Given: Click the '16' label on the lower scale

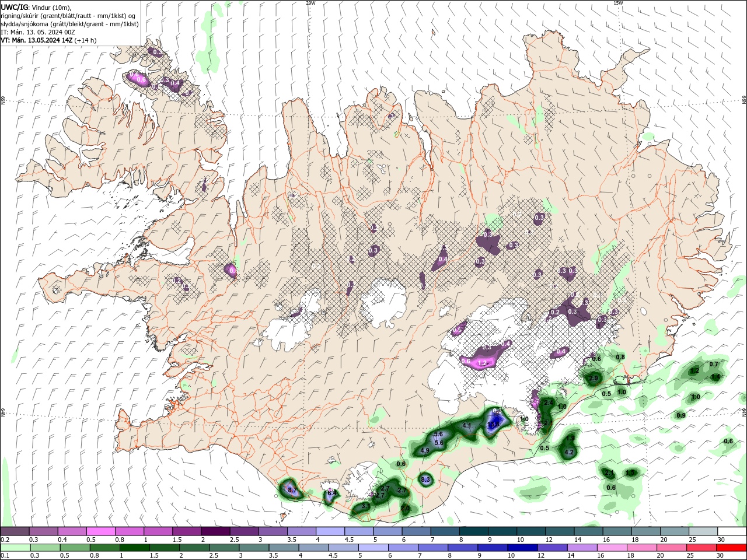Looking at the screenshot, I should coord(601,556).
